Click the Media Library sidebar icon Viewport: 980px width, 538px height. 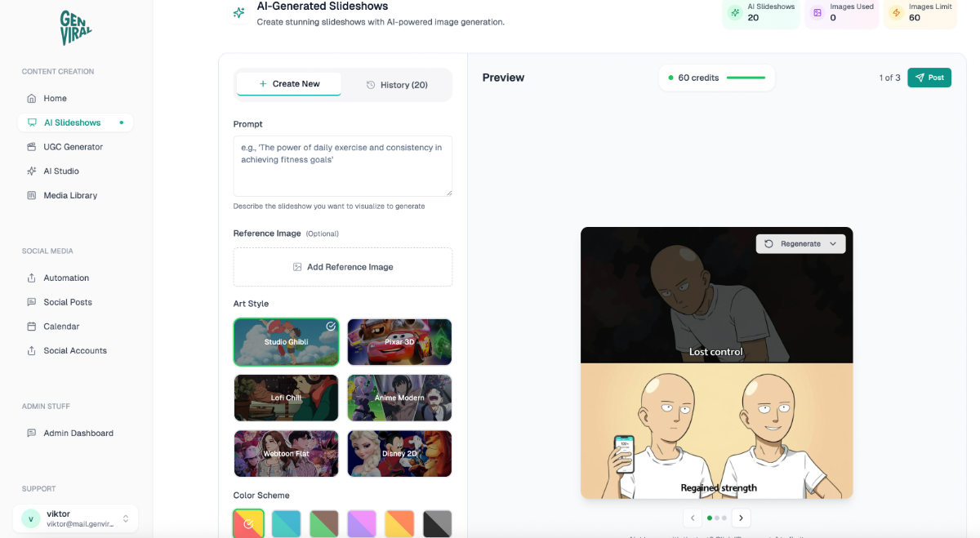coord(32,196)
